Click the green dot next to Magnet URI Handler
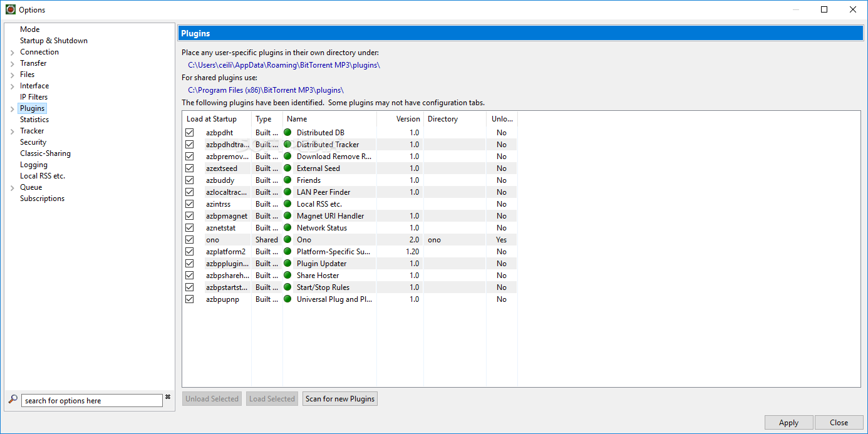 pyautogui.click(x=288, y=216)
